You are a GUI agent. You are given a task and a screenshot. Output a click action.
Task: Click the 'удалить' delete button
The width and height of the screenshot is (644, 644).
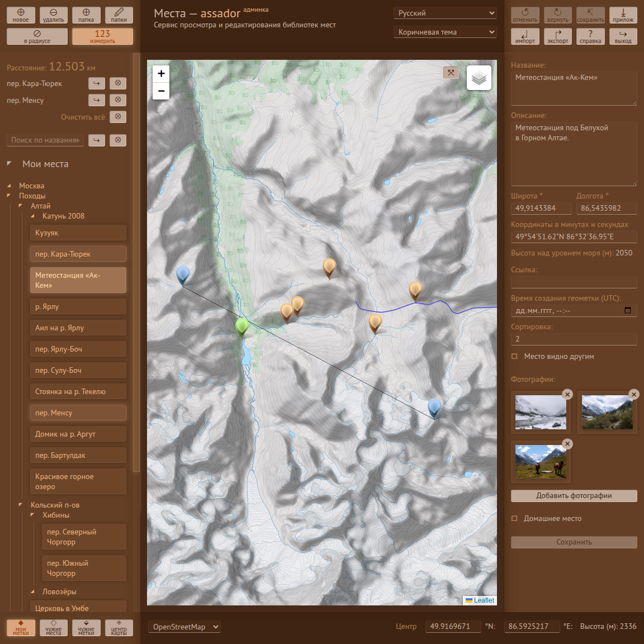coord(54,15)
